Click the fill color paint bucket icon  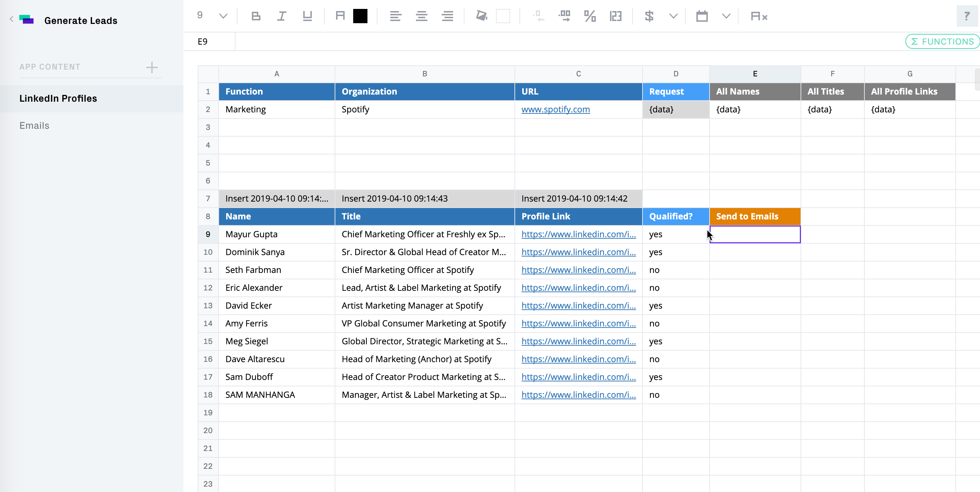tap(482, 16)
